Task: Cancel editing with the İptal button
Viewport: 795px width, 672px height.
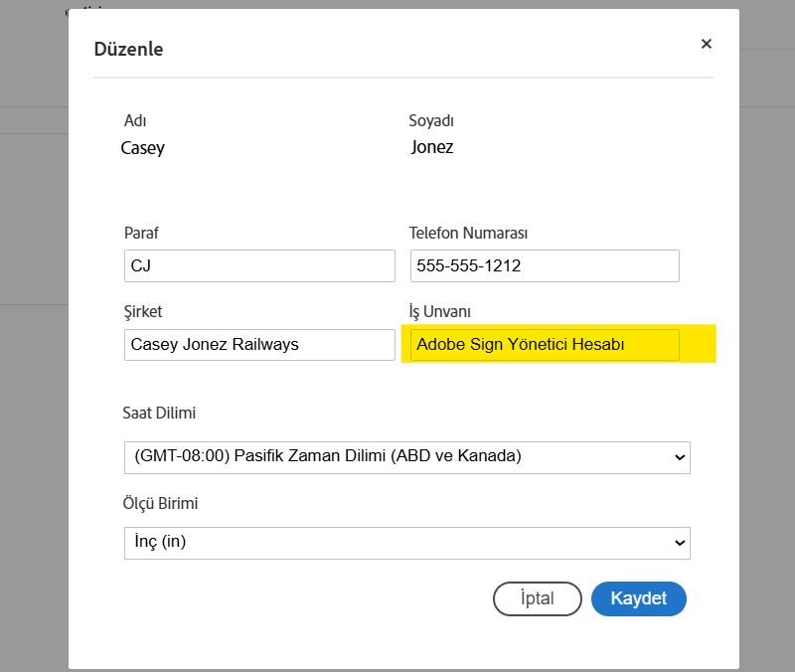Action: point(537,599)
